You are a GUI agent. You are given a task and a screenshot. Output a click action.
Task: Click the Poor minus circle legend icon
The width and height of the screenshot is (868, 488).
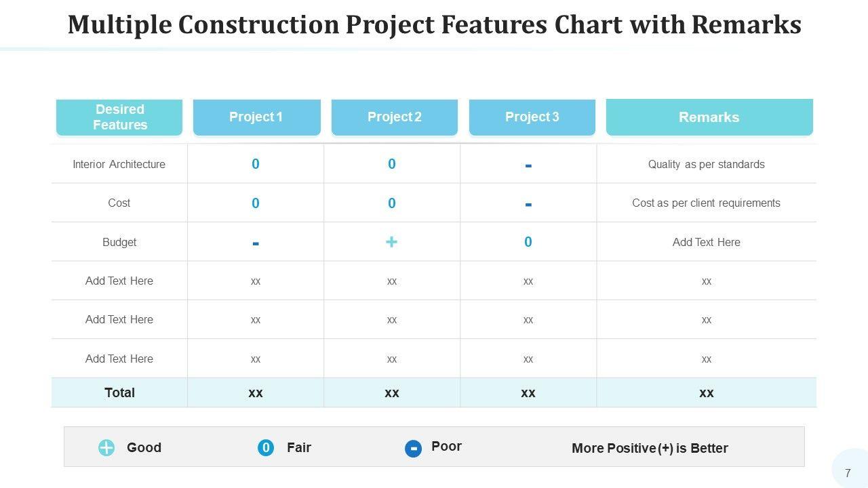[x=413, y=448]
